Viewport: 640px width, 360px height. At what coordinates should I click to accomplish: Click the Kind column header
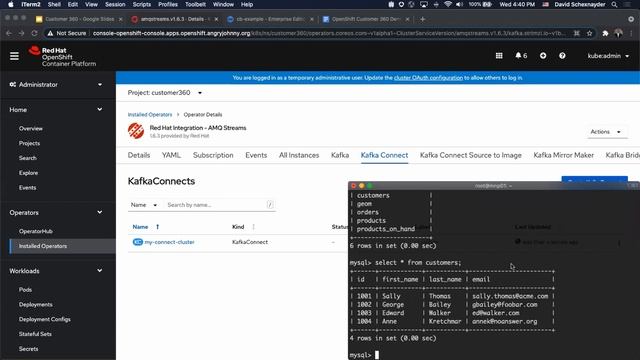(x=238, y=227)
